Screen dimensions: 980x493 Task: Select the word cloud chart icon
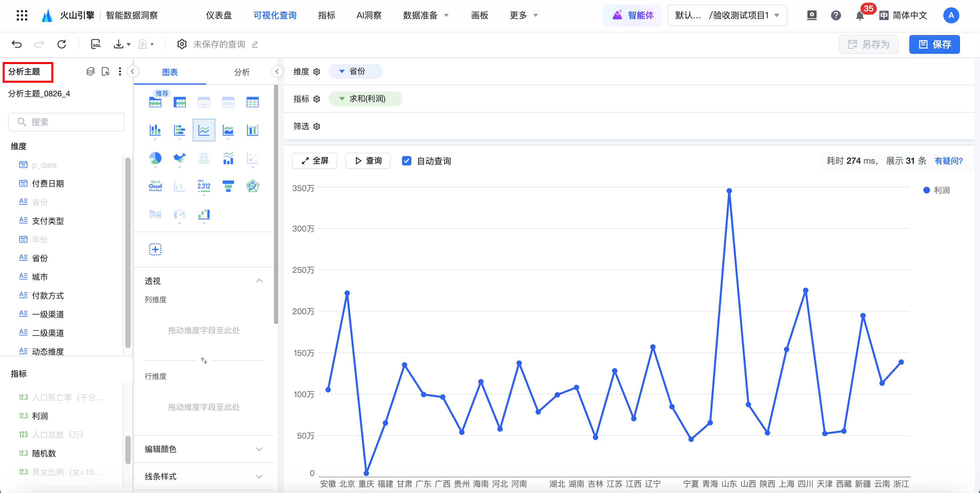click(155, 186)
